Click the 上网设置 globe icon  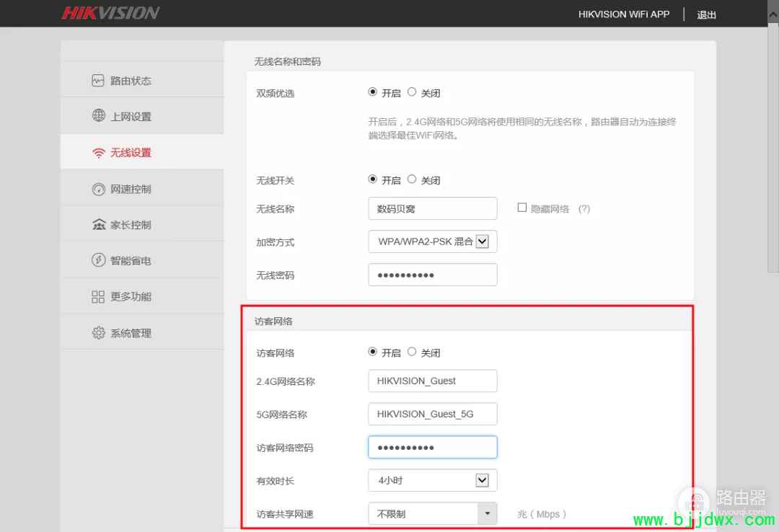[x=98, y=115]
